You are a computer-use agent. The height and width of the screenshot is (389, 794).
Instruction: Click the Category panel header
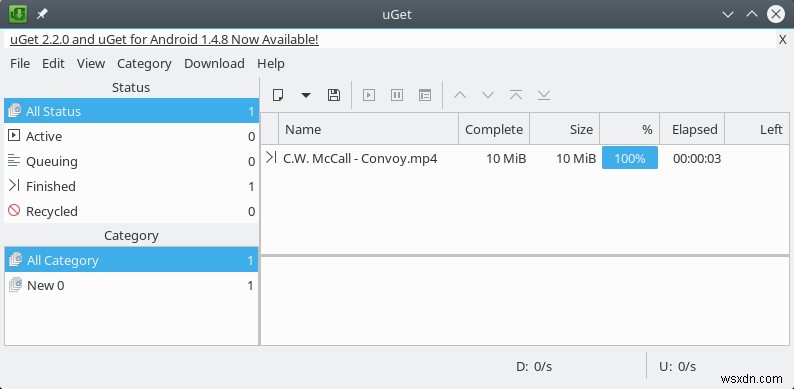[x=131, y=236]
